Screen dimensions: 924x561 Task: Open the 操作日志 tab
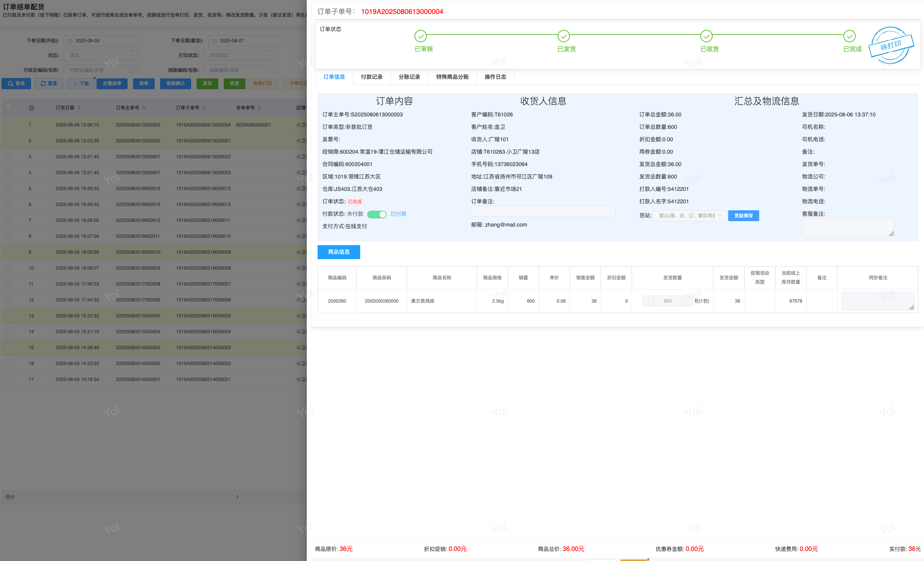pyautogui.click(x=495, y=77)
